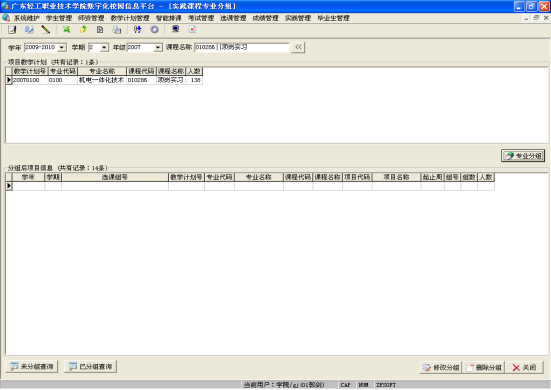Select the pencil tool icon in toolbar

[x=46, y=30]
